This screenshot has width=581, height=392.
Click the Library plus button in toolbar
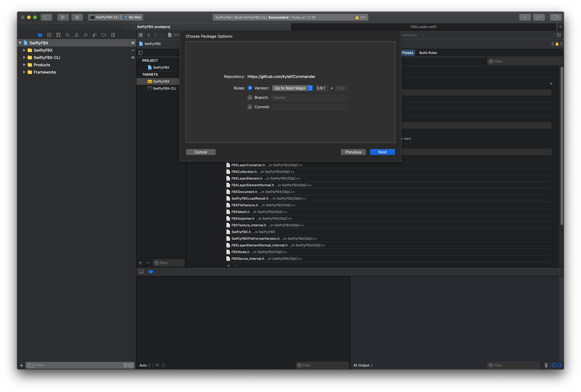[x=525, y=17]
